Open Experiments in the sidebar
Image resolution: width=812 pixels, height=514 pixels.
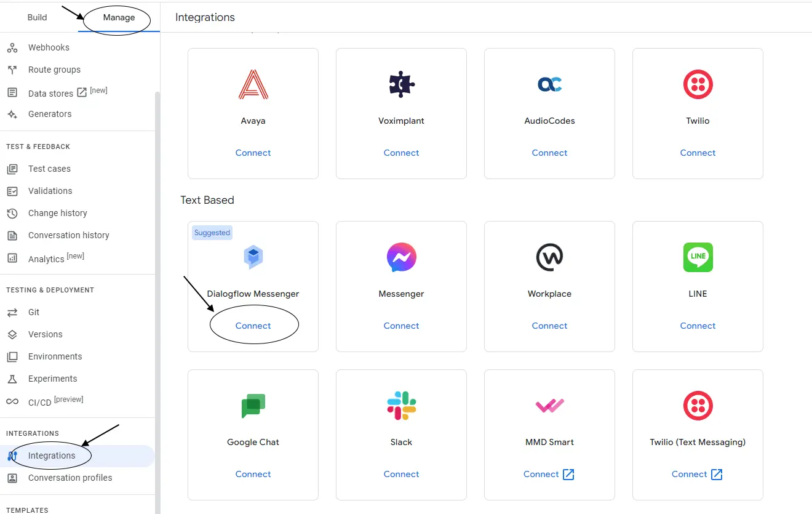coord(53,379)
